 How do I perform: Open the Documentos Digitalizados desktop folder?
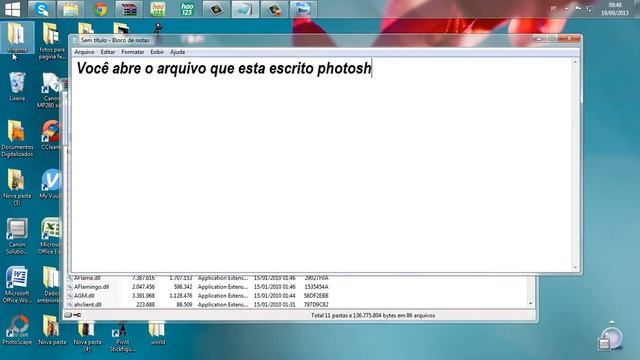tap(17, 139)
